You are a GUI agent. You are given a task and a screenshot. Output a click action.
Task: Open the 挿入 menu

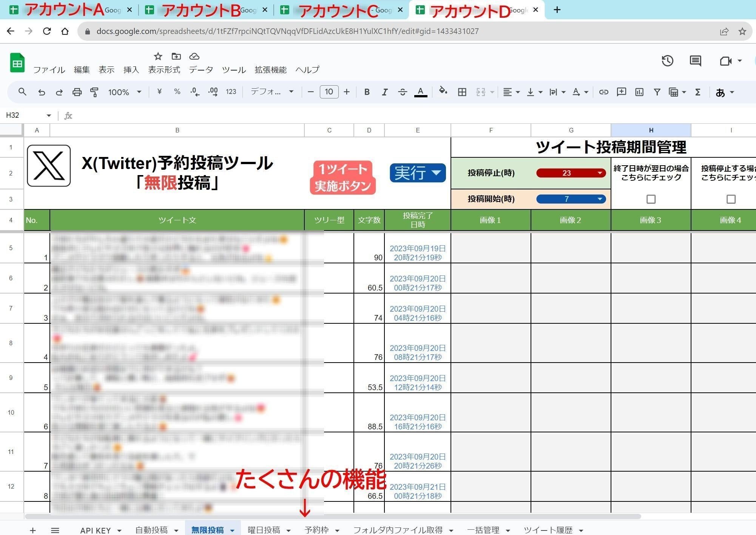[x=131, y=70]
